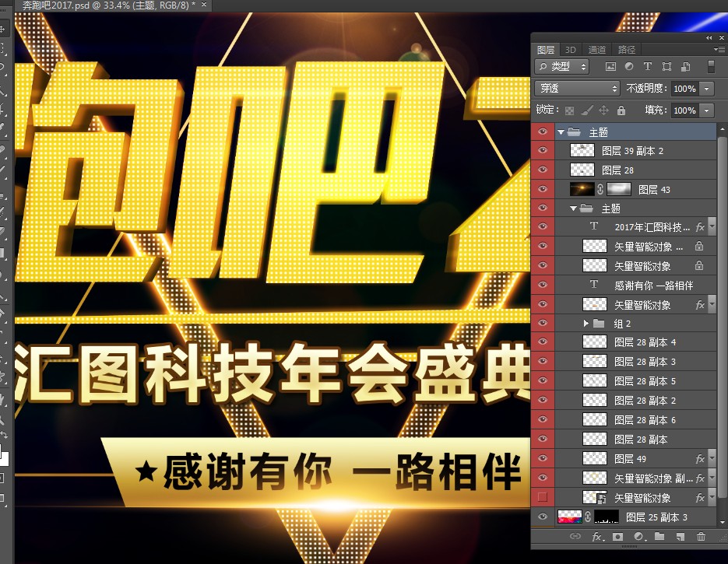Filter layers by pixel layer icon
728x564 pixels.
pos(610,67)
